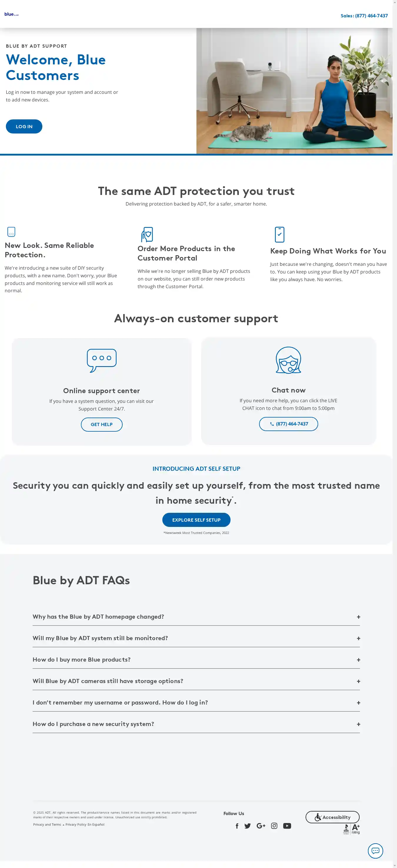Expand 'Will my Blue by ADT system still be monitored?'

click(x=196, y=638)
